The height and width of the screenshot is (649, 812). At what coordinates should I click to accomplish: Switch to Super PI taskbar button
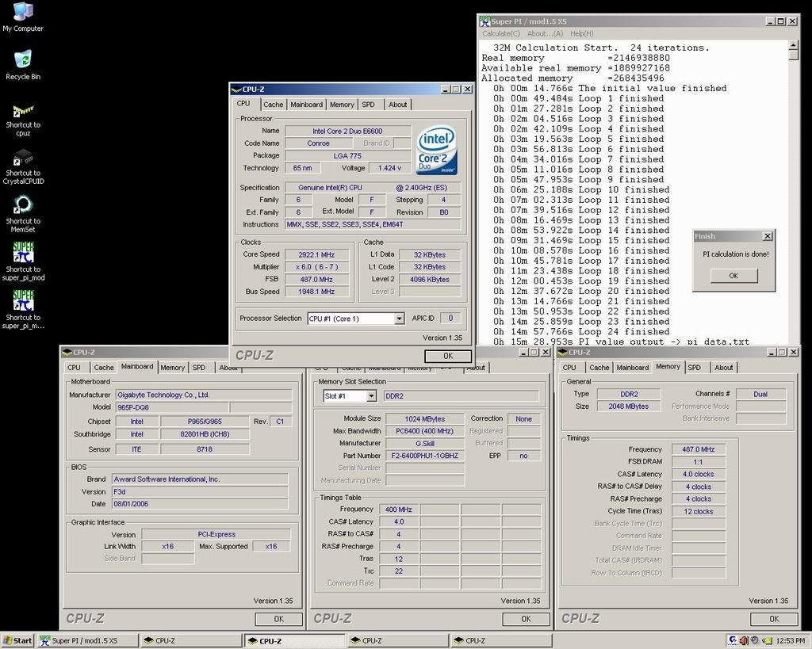(x=88, y=640)
